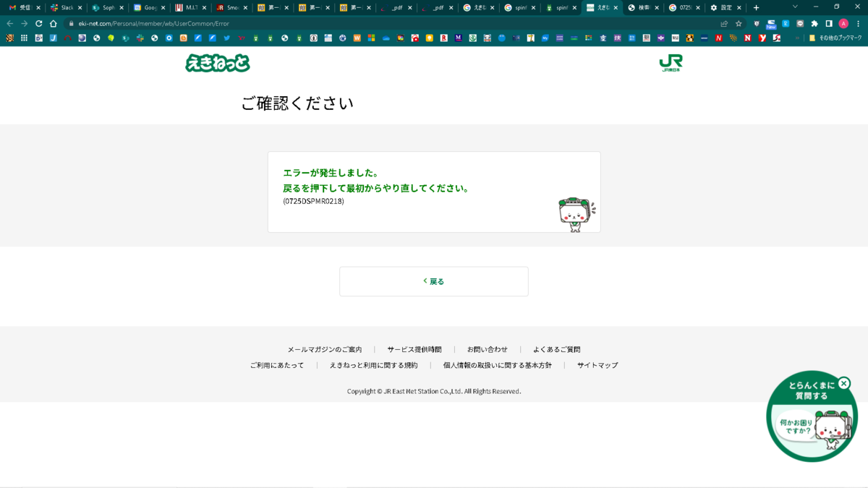Open the hidden bookmarks overflow chevron
Screen dimensions: 868x488
pyautogui.click(x=798, y=38)
